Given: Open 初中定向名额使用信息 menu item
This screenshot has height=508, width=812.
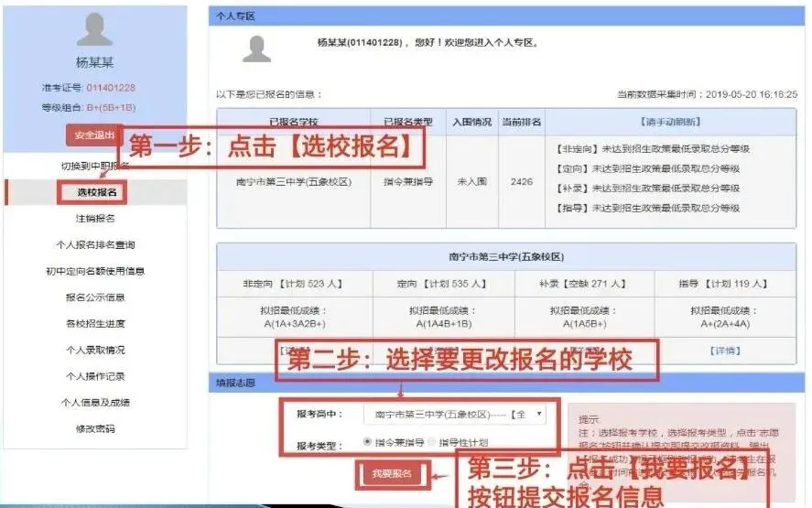Looking at the screenshot, I should pos(95,271).
